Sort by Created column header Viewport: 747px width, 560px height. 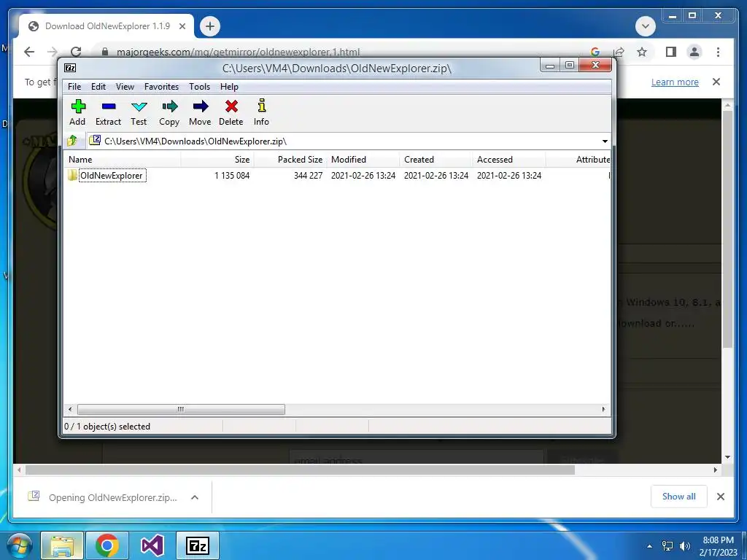(436, 160)
